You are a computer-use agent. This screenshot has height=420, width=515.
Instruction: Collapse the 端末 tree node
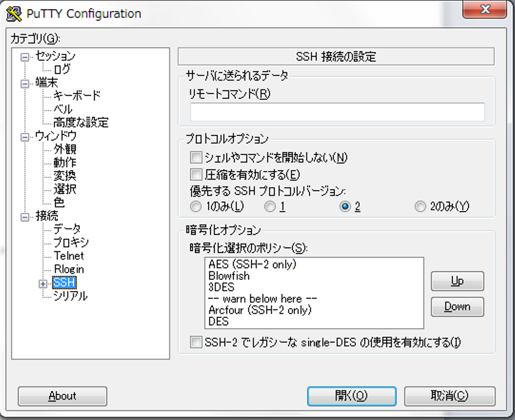click(25, 84)
